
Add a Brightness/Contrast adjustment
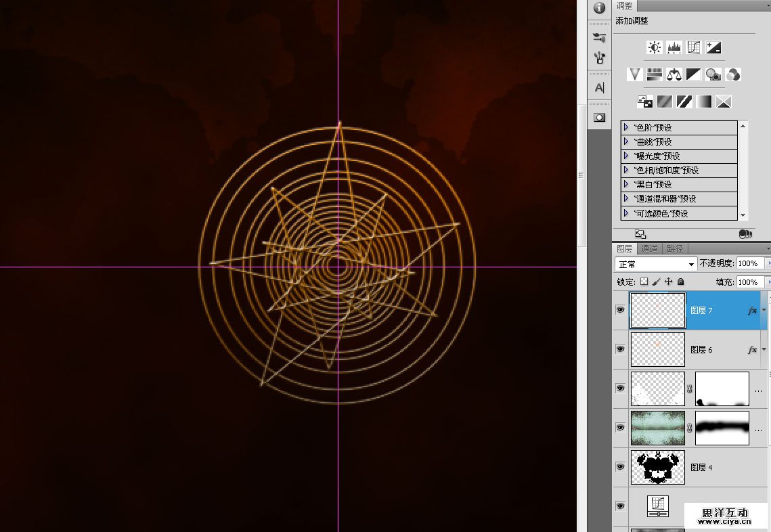tap(654, 47)
